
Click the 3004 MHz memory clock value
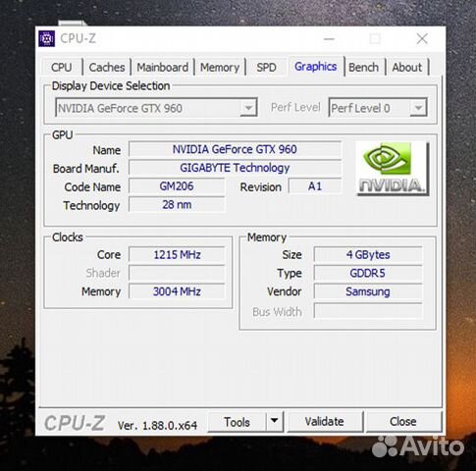click(177, 291)
